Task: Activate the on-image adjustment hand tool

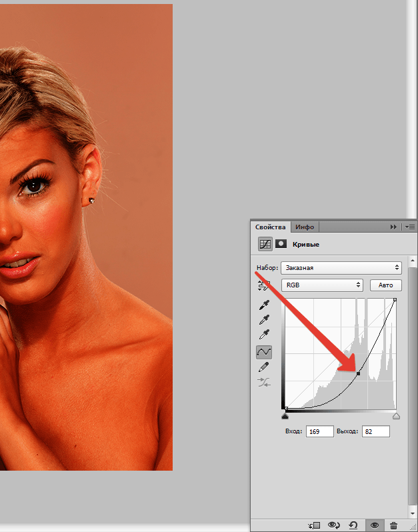Action: 264,285
